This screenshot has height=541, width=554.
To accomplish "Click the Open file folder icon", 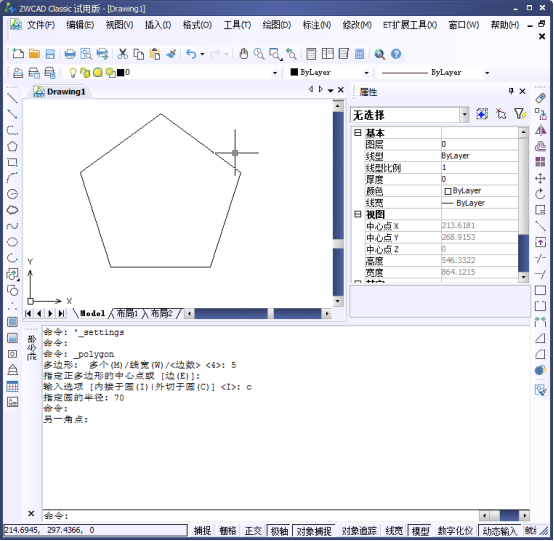I will pyautogui.click(x=34, y=54).
